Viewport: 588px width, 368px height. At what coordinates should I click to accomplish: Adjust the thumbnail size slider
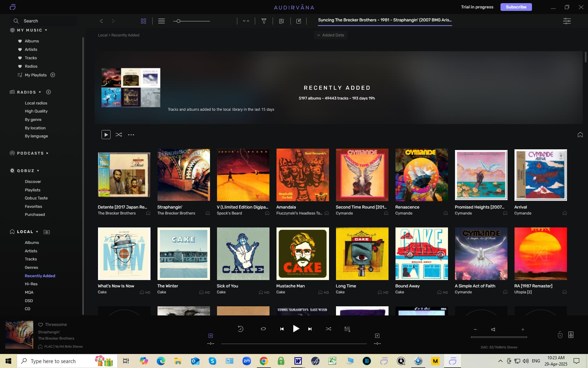[x=178, y=21]
